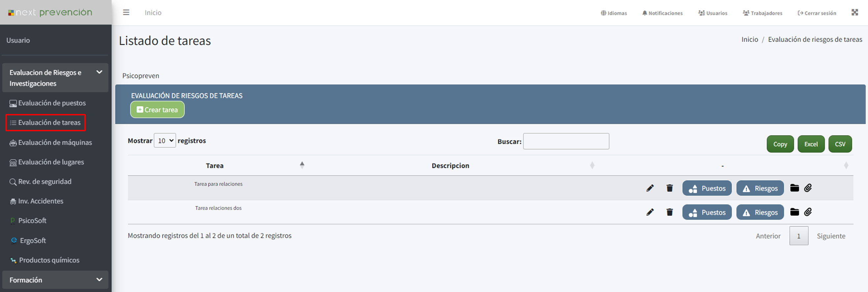Edit pencil icon for Tarea para relaciones
The height and width of the screenshot is (292, 868).
coord(650,188)
